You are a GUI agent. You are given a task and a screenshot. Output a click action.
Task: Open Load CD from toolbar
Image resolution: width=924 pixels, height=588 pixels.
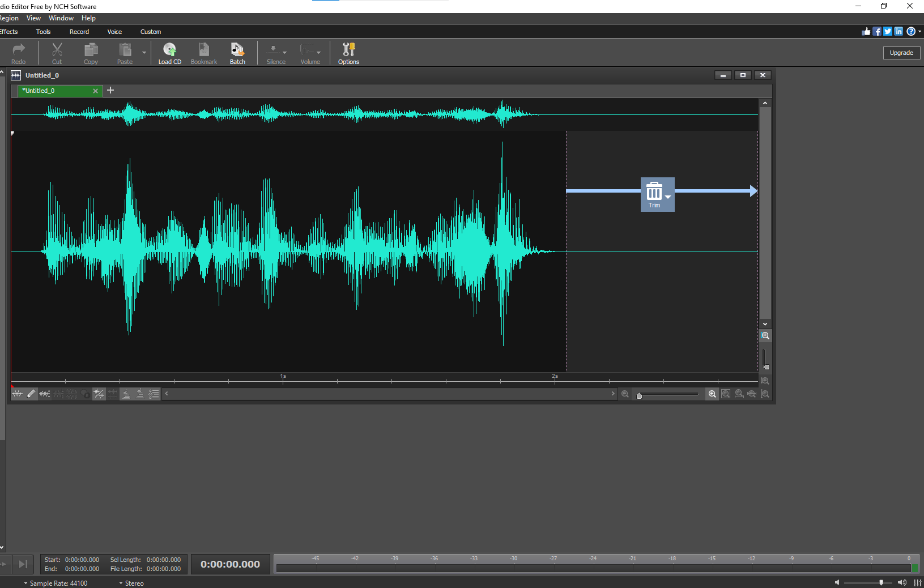click(169, 53)
